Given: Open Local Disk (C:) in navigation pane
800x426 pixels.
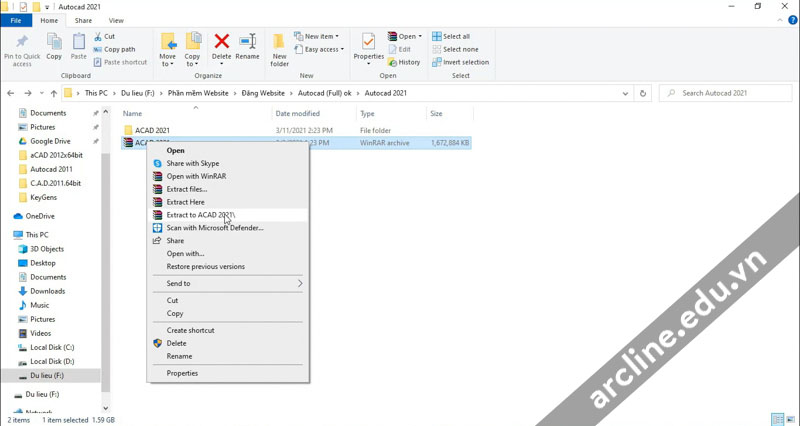Looking at the screenshot, I should click(52, 347).
